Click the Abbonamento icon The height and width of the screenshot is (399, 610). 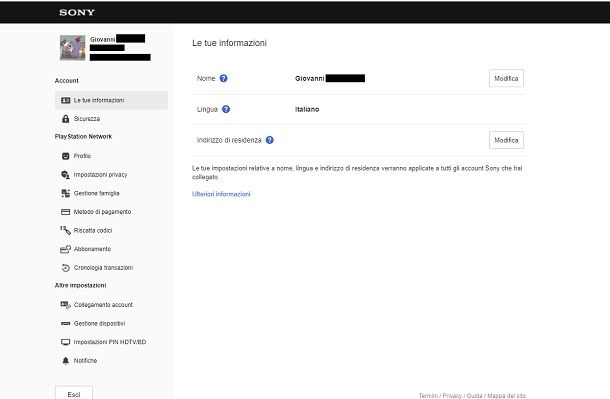point(65,249)
